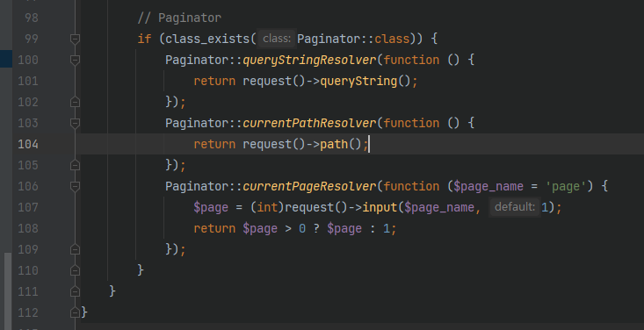Screen dimensions: 644x330
Task: Fold closure end marker at line 109
Action: click(75, 249)
